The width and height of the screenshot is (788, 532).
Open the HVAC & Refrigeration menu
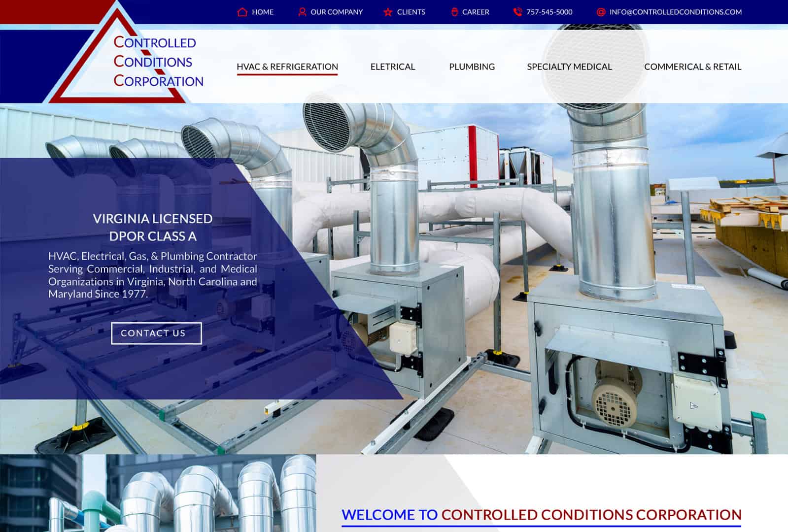point(287,66)
